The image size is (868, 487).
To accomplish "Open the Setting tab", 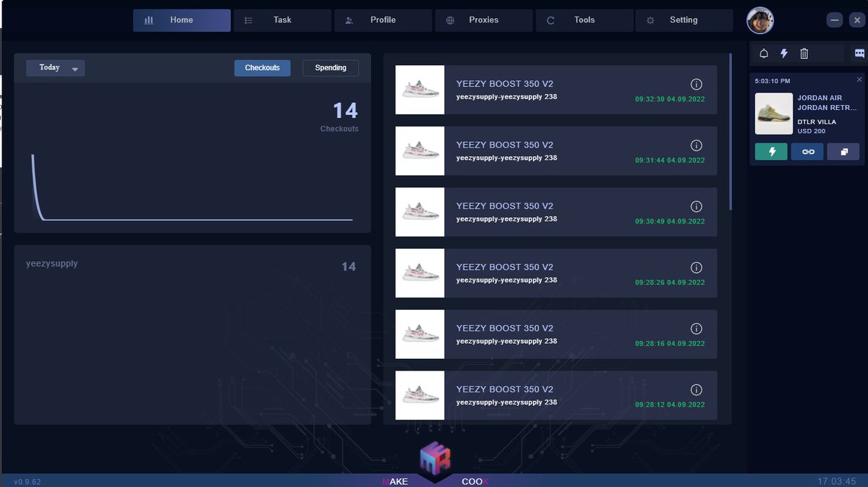I will click(684, 20).
